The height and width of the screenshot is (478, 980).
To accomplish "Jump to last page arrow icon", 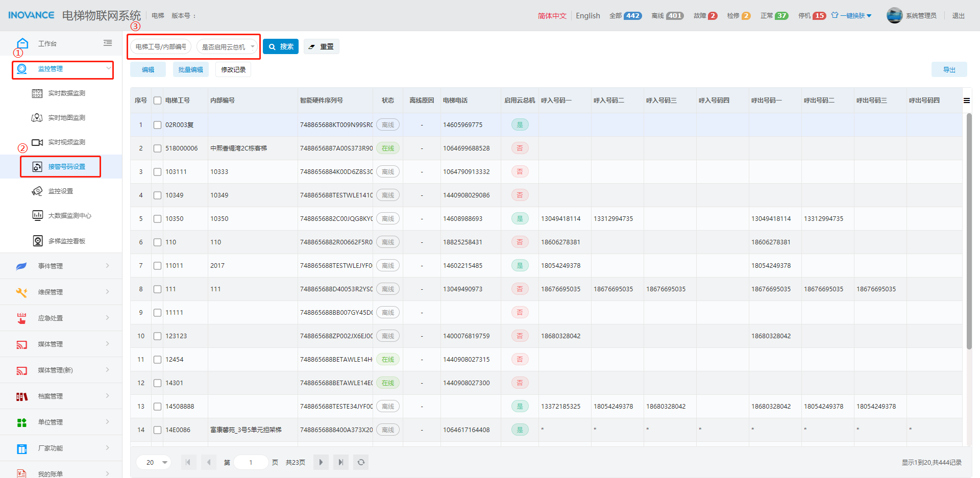I will (340, 462).
